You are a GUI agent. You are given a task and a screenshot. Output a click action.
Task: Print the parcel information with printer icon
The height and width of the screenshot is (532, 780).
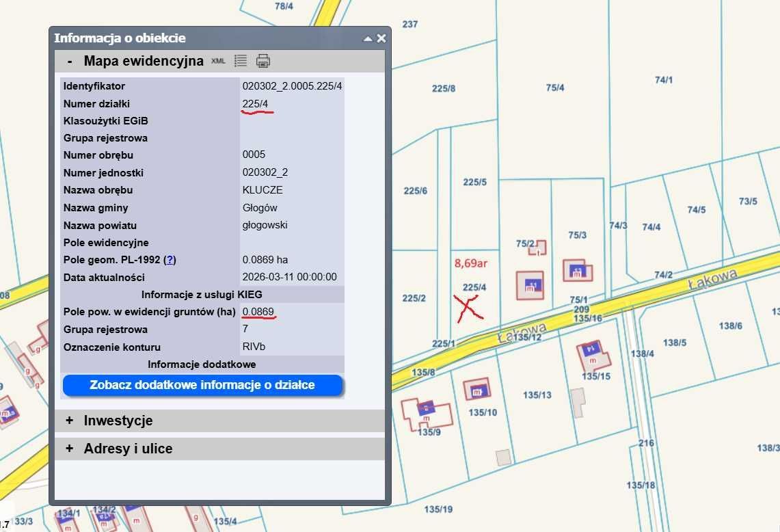263,61
